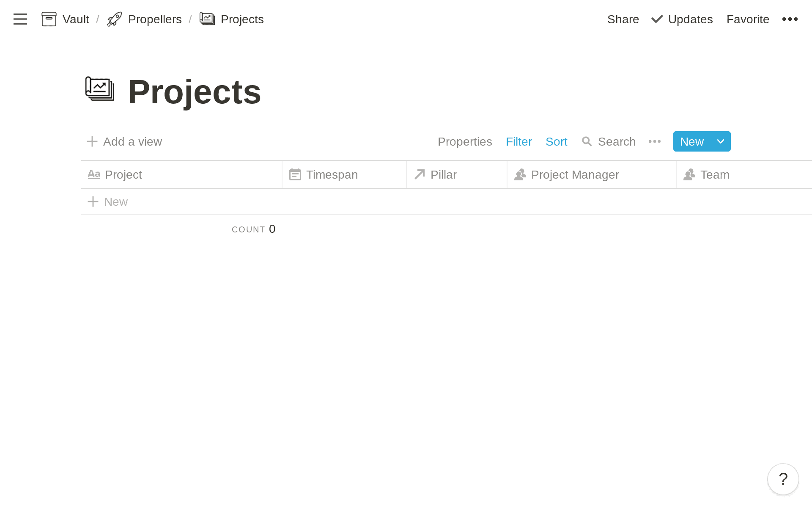Favorite the Projects page
812x508 pixels.
pyautogui.click(x=748, y=19)
